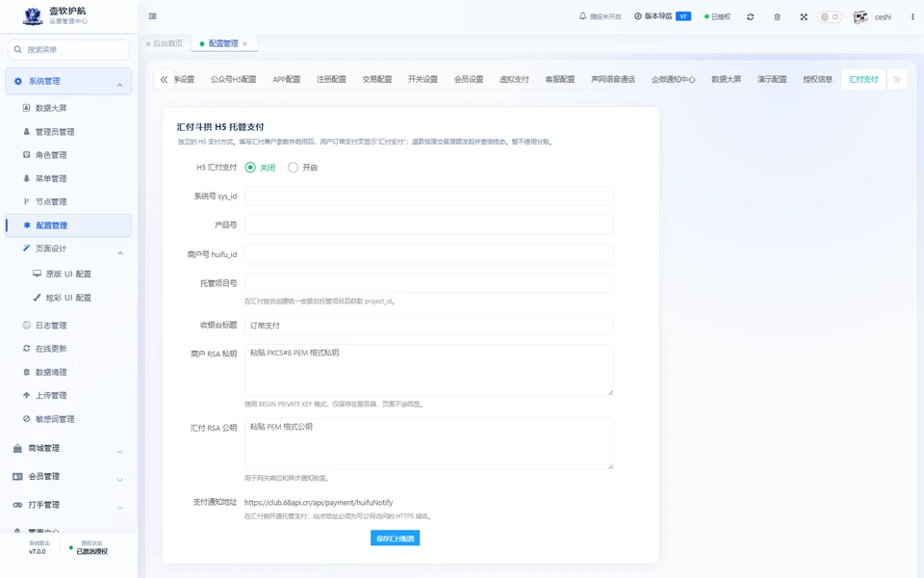The height and width of the screenshot is (578, 924).
Task: Switch to 注册配置 tab
Action: pos(331,79)
